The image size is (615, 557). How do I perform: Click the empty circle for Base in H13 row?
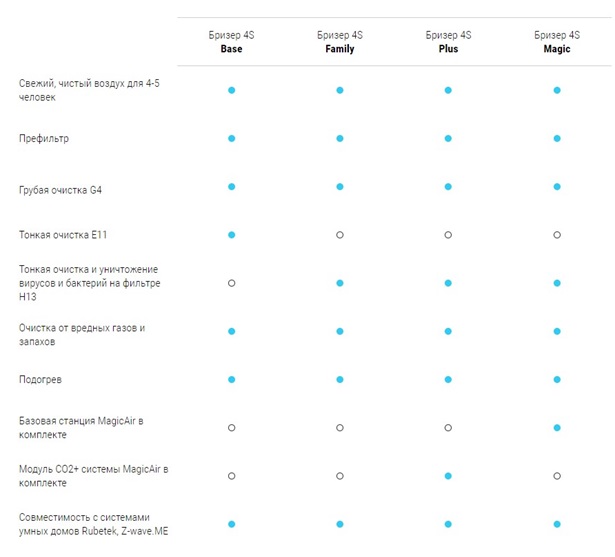click(x=231, y=283)
